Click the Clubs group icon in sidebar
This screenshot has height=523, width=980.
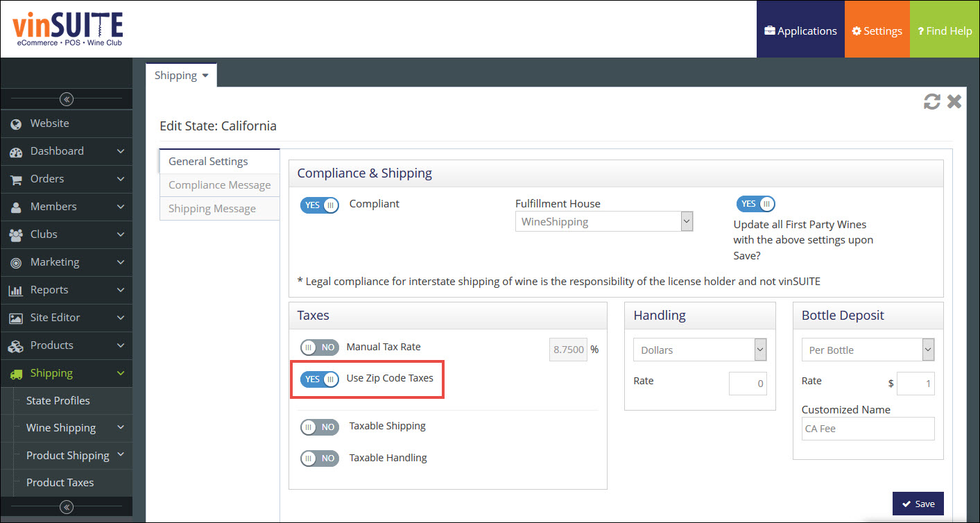point(16,234)
